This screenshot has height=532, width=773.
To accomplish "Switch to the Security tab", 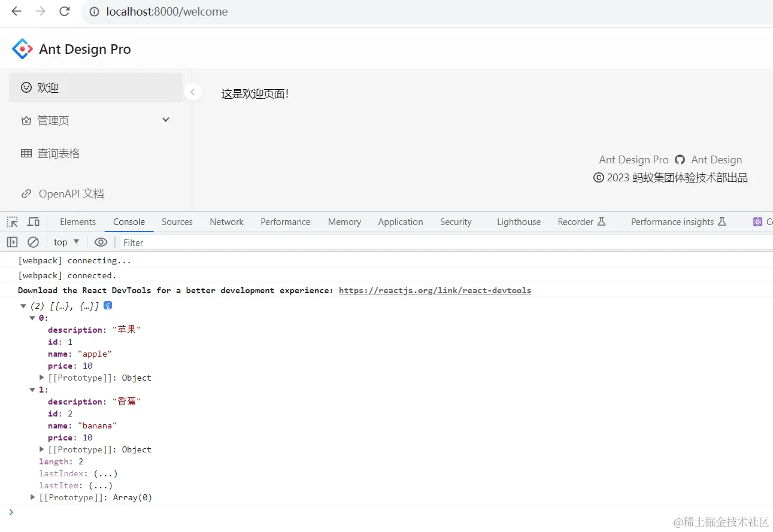I will click(456, 221).
